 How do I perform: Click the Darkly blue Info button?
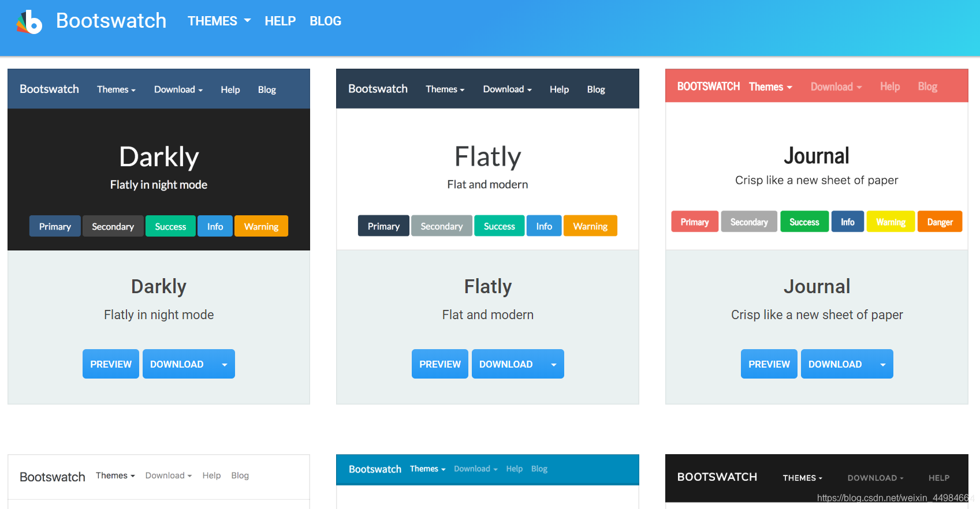215,226
